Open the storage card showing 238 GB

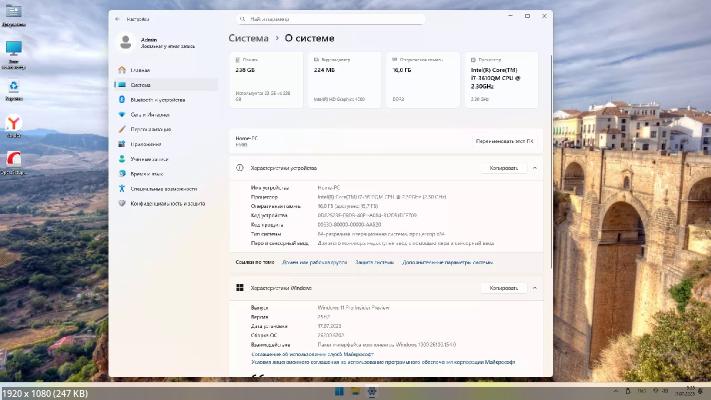click(x=266, y=80)
